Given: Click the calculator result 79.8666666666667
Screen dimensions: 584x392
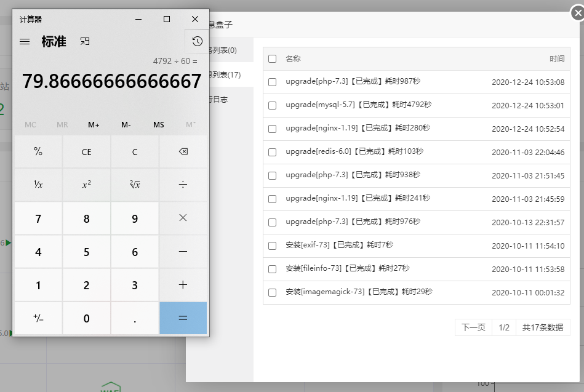Looking at the screenshot, I should (x=112, y=81).
